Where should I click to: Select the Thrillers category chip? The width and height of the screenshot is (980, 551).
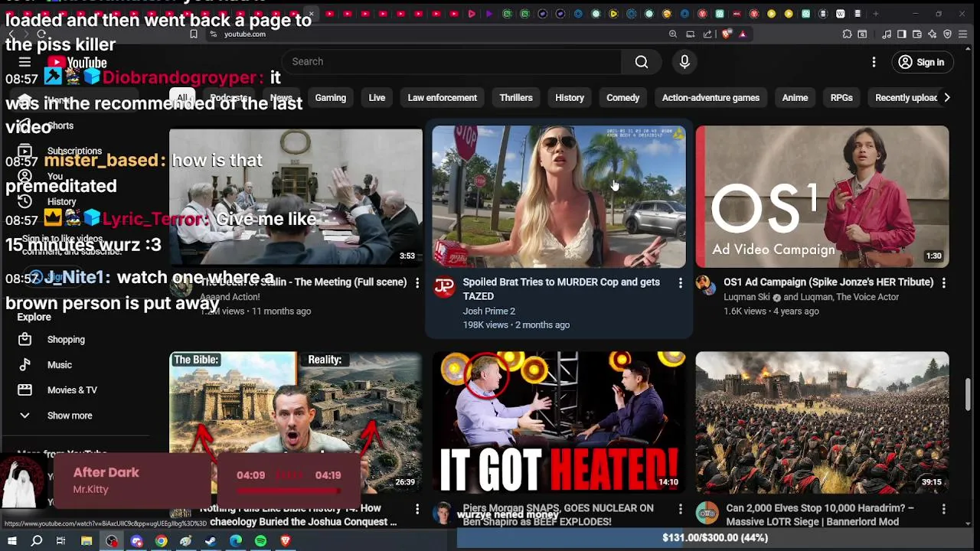click(516, 98)
